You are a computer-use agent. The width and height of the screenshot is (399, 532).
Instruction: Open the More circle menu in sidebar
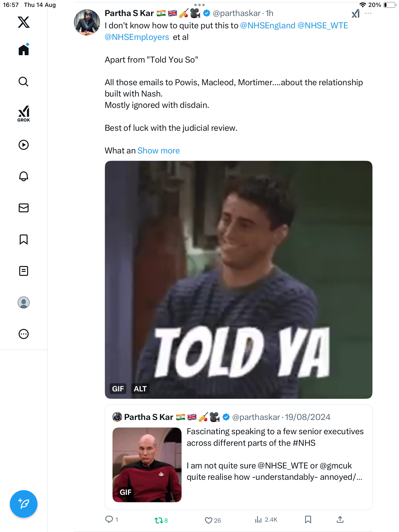click(x=24, y=334)
